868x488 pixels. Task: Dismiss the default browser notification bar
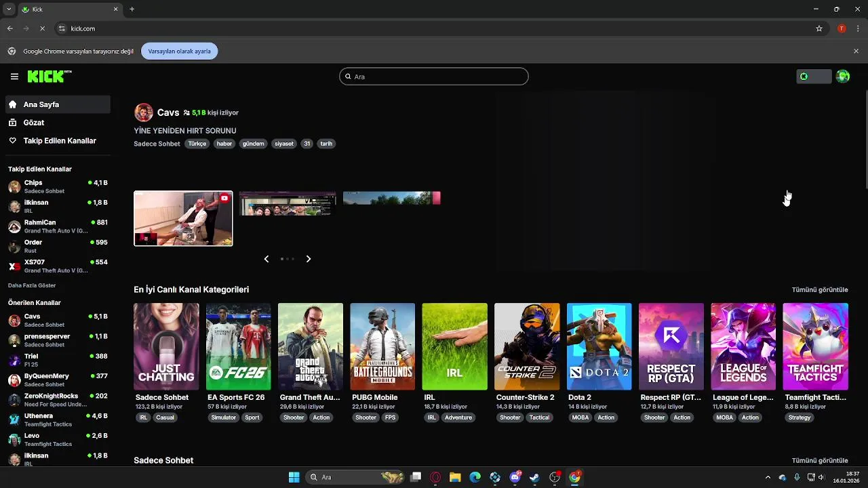click(856, 51)
